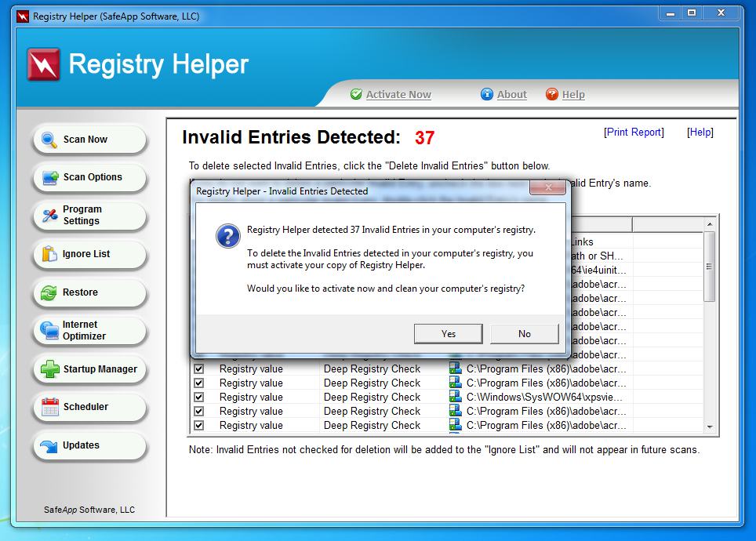Click the [Help] link beside Print Report
The height and width of the screenshot is (541, 756).
point(700,133)
